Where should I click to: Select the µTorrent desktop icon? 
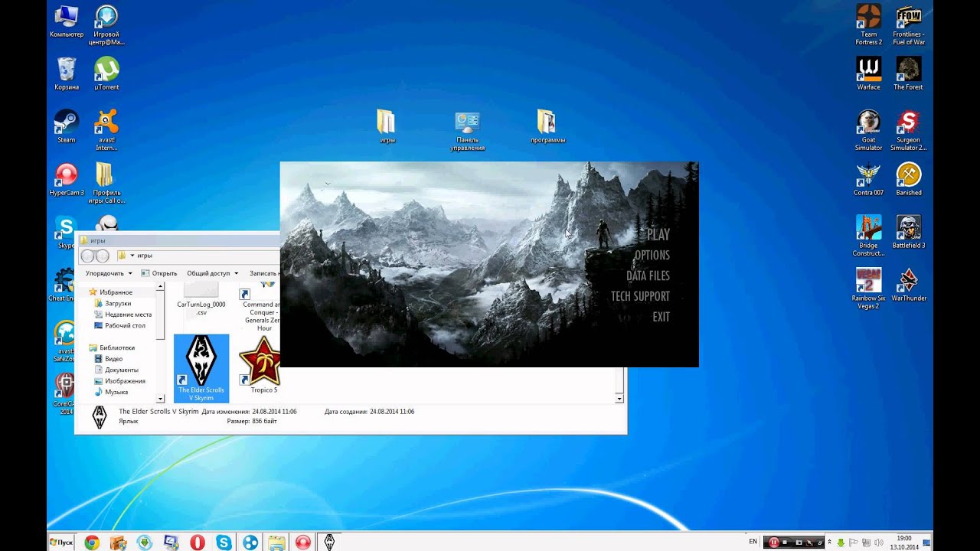coord(106,74)
